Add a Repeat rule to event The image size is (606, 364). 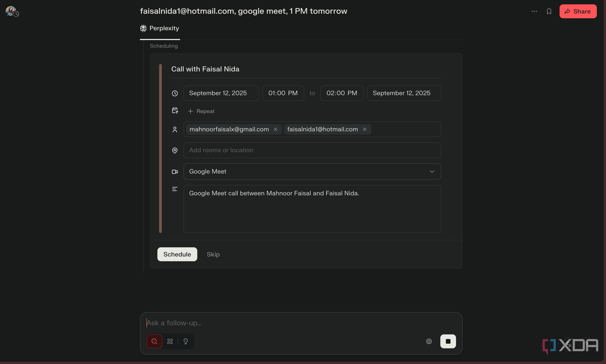tap(201, 111)
